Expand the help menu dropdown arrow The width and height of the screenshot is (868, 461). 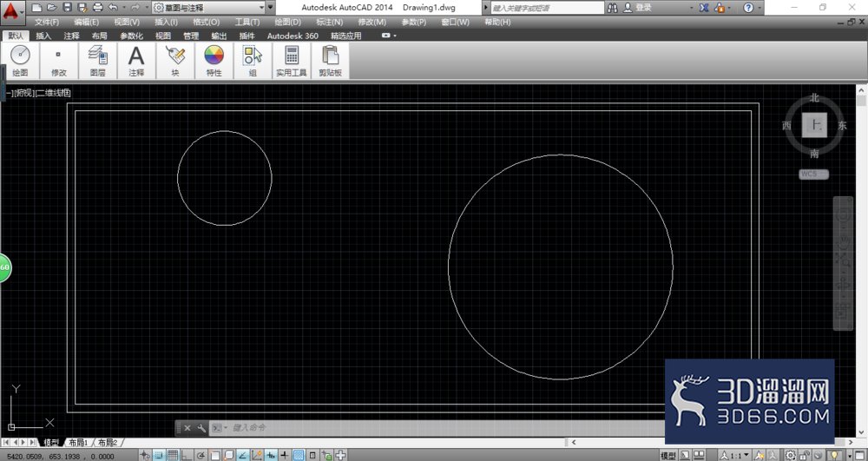[x=759, y=8]
